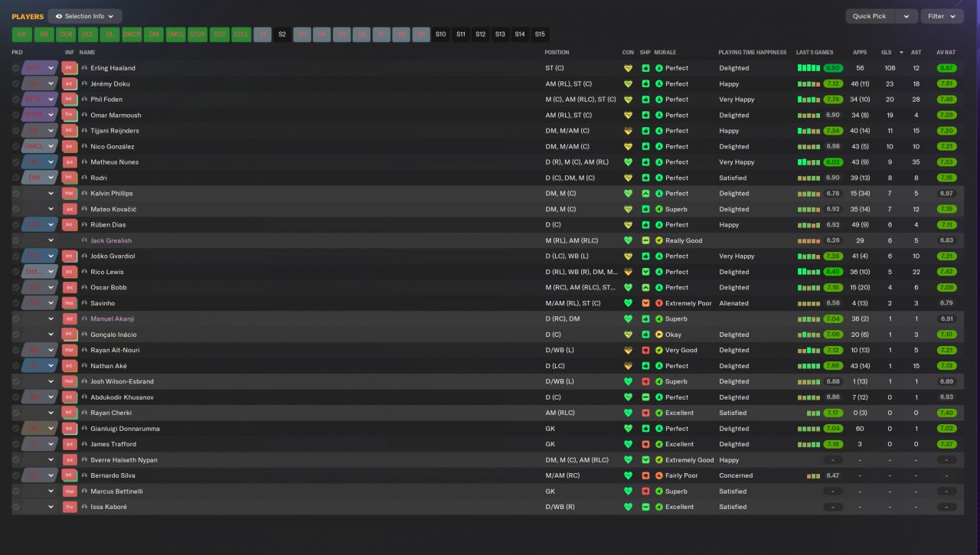
Task: Click the condition heart icon for Rayan Aït-Nouri
Action: pos(629,350)
